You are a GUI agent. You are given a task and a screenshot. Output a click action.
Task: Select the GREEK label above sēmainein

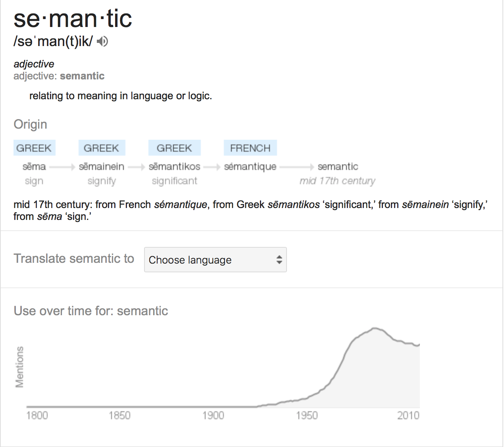(x=102, y=148)
